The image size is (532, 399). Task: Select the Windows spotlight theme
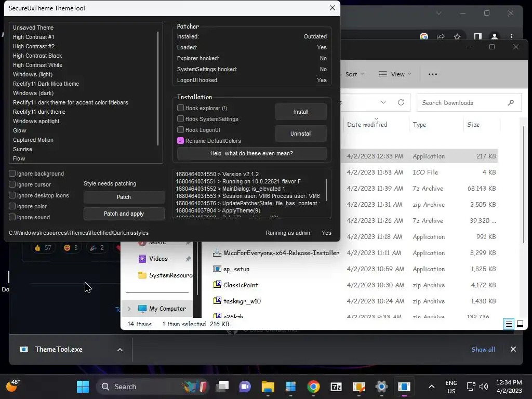(x=36, y=121)
